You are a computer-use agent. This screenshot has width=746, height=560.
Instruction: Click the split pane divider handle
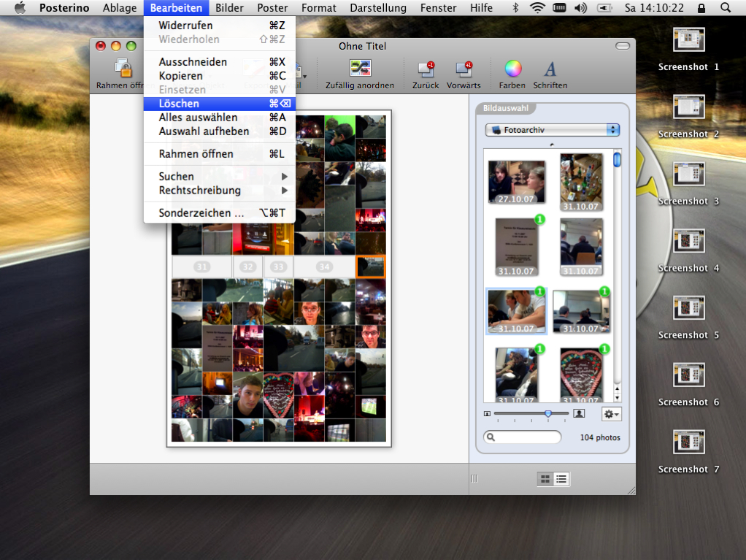(474, 479)
